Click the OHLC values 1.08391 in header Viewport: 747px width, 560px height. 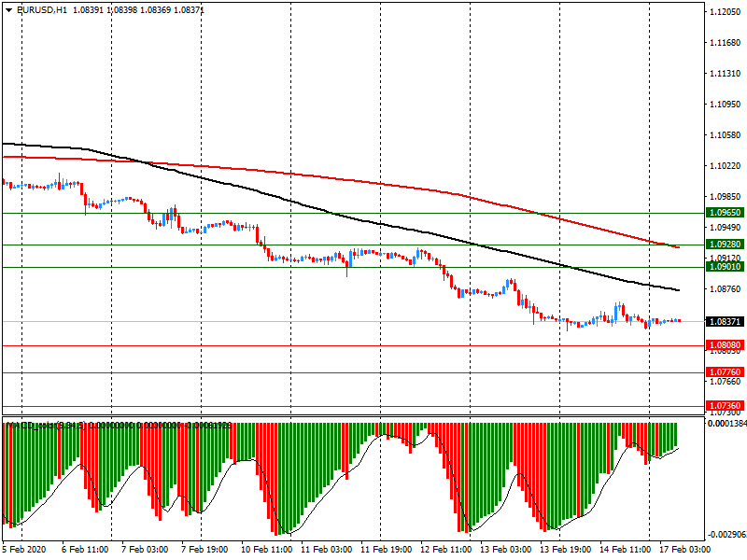pyautogui.click(x=91, y=9)
